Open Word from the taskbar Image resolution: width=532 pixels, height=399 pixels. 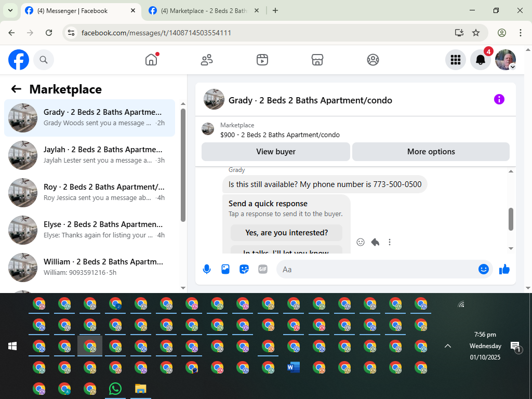tap(294, 367)
